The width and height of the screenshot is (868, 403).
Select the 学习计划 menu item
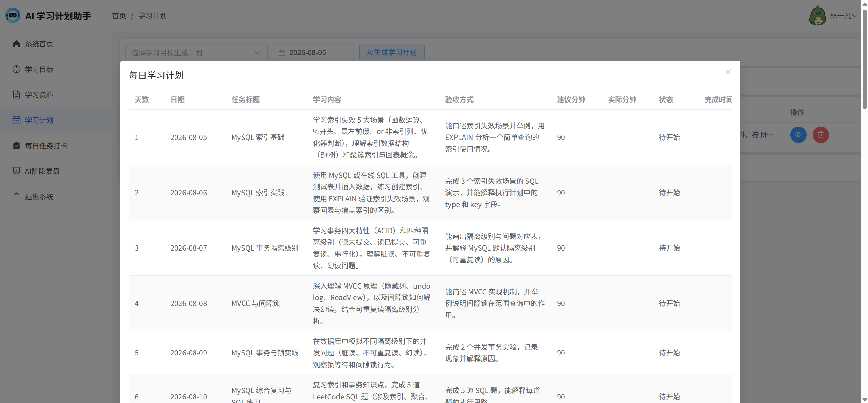point(56,120)
